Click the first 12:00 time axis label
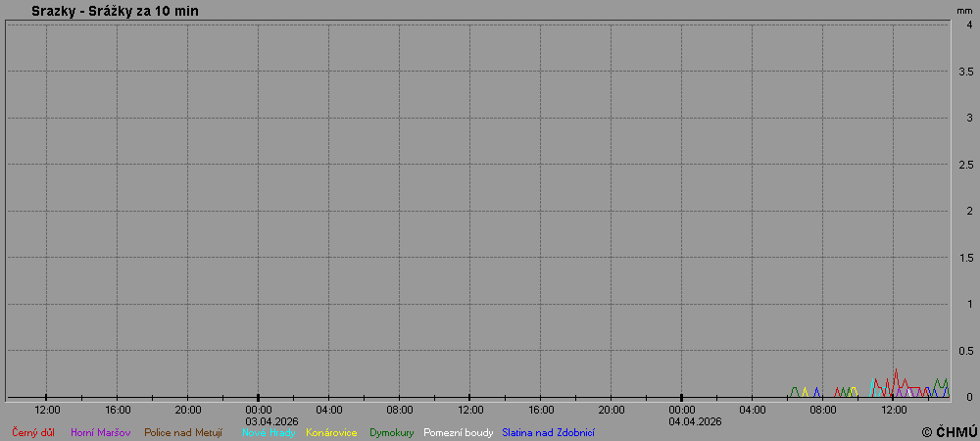Viewport: 980px width, 441px height. [47, 410]
